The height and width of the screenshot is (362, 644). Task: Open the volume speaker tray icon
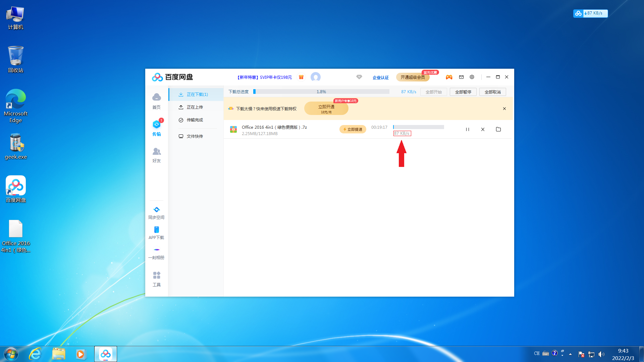(x=601, y=354)
